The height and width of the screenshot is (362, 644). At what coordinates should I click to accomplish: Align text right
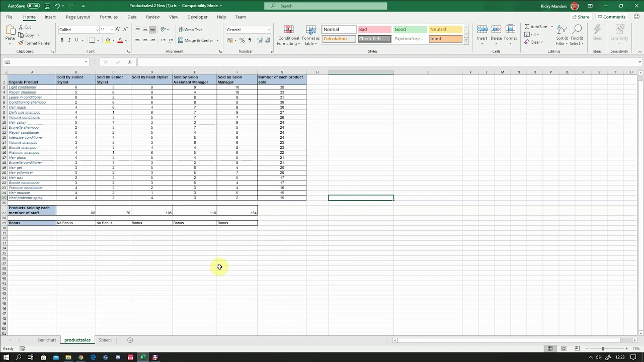click(x=152, y=40)
